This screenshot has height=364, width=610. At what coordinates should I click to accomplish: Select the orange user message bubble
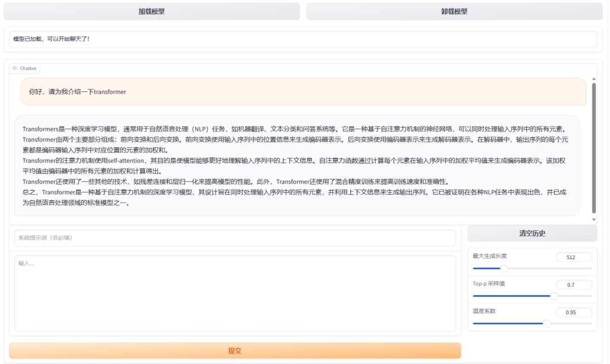(299, 91)
